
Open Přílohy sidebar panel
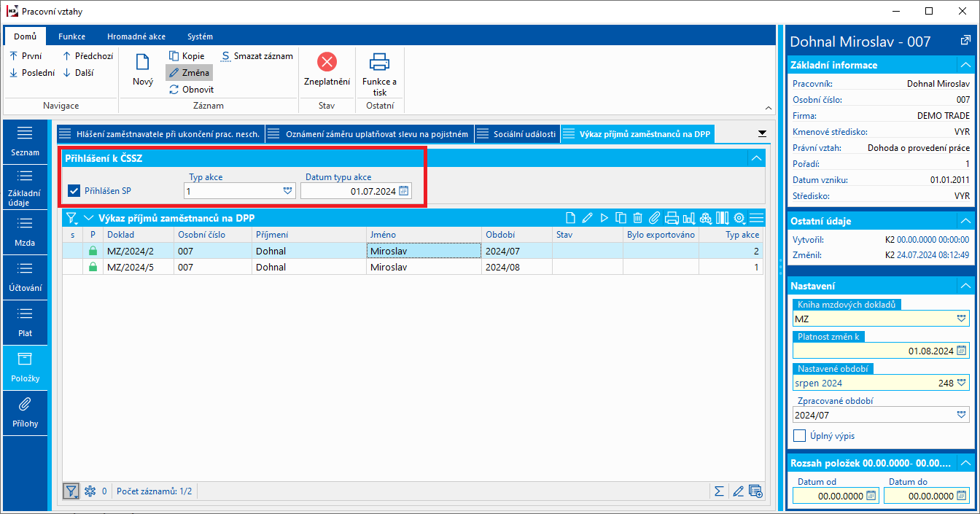click(x=25, y=413)
